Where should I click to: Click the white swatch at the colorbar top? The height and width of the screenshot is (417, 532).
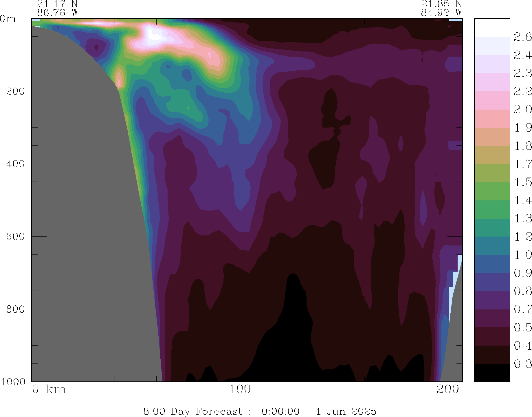(x=492, y=28)
